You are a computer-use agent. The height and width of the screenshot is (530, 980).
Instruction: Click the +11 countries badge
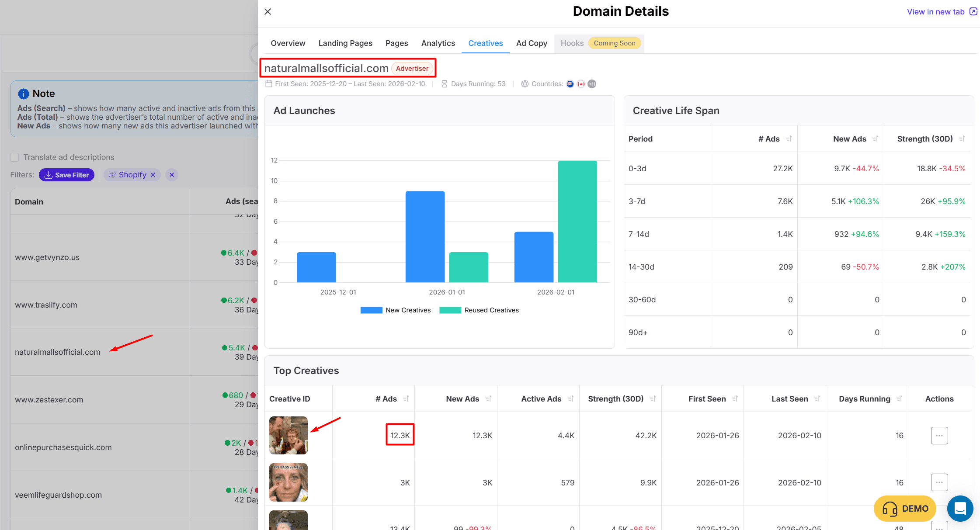[x=592, y=84]
